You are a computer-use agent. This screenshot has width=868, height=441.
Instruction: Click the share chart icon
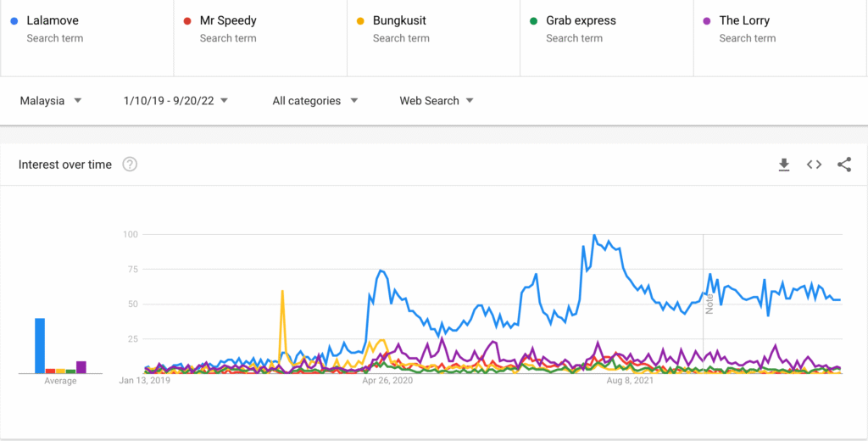click(844, 165)
